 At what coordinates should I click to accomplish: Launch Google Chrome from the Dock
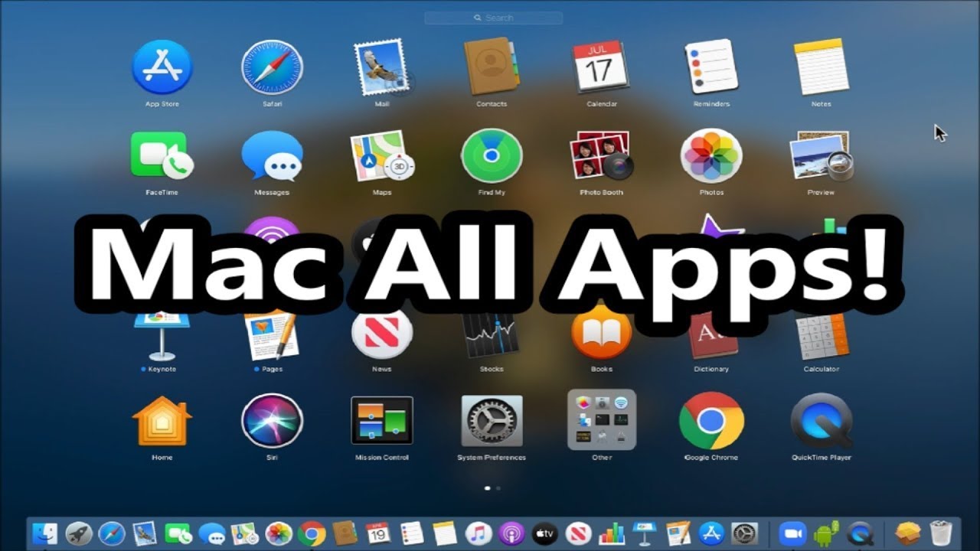[x=312, y=533]
